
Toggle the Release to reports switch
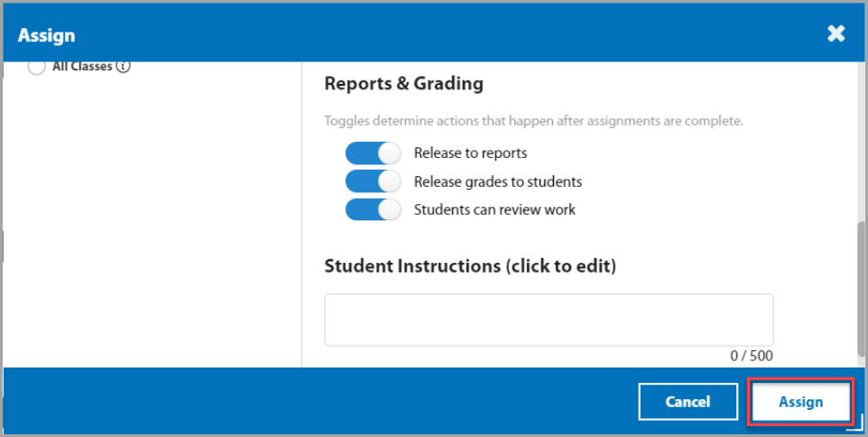click(x=373, y=153)
